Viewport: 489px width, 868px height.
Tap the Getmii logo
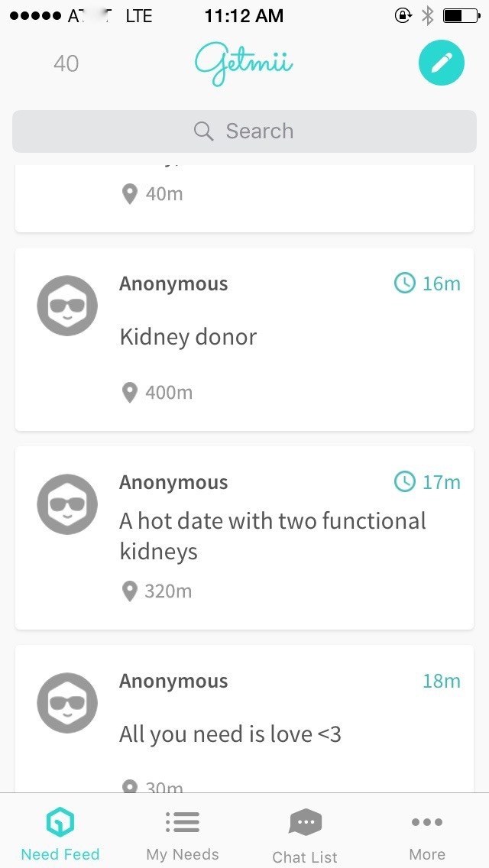244,65
